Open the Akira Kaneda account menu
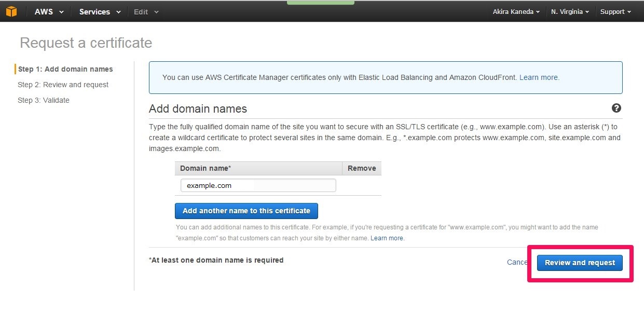Image resolution: width=644 pixels, height=327 pixels. click(516, 11)
